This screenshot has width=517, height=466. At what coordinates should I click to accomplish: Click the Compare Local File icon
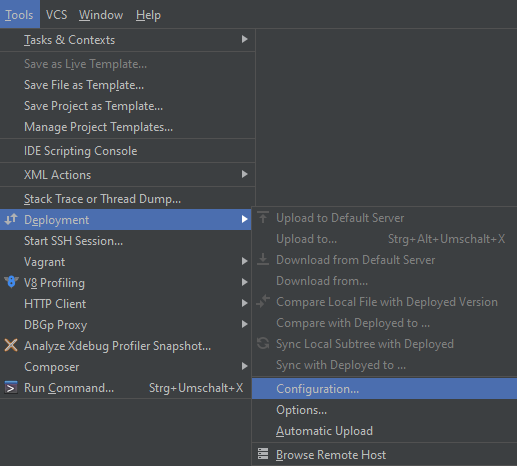click(x=263, y=301)
